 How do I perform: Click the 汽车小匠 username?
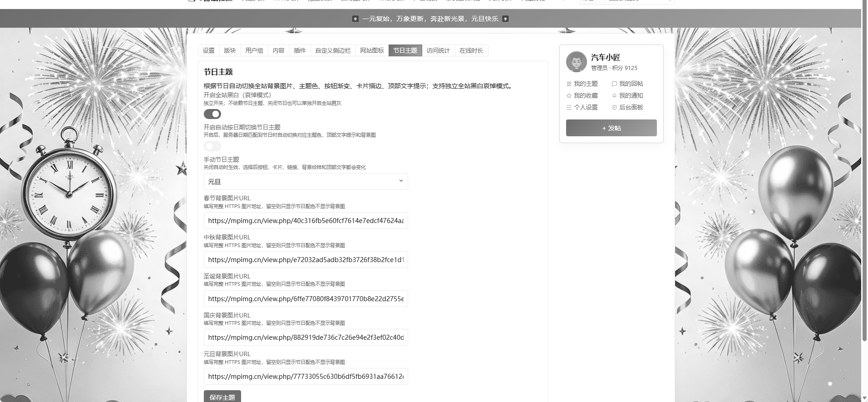(x=606, y=58)
